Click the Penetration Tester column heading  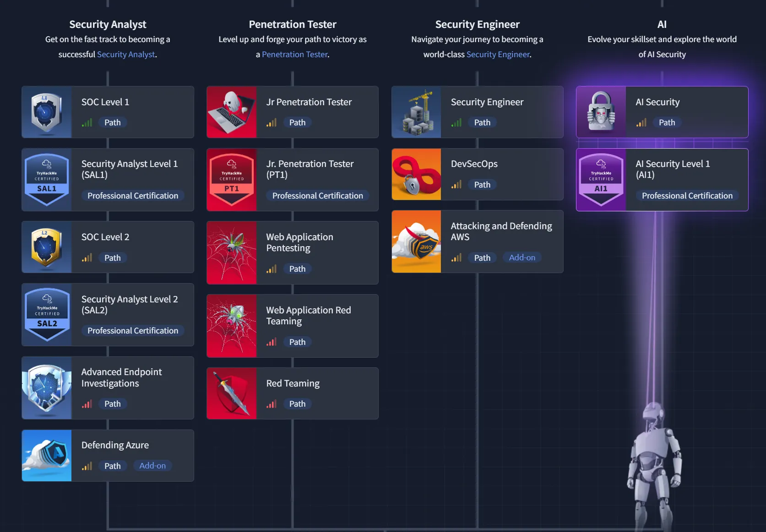[293, 24]
